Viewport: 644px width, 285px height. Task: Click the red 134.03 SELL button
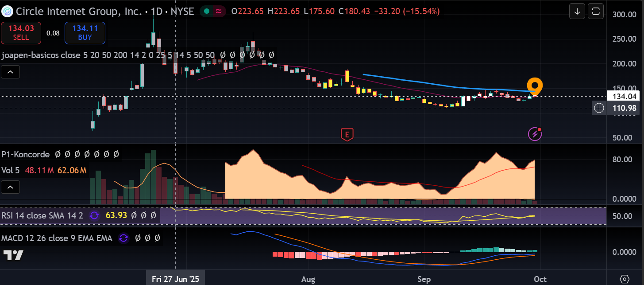pos(21,33)
